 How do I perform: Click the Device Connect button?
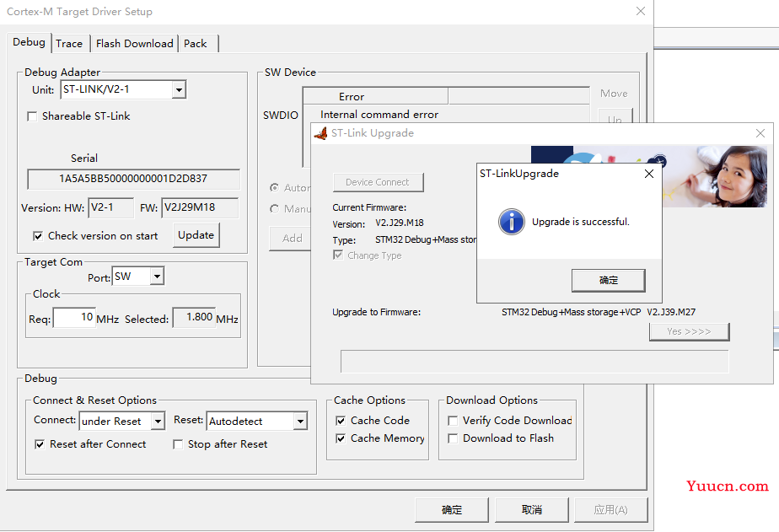pyautogui.click(x=378, y=182)
